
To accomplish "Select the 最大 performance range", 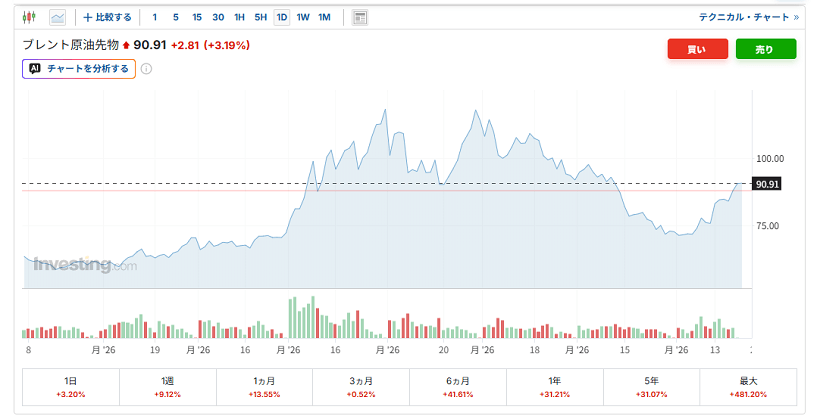I will (748, 387).
